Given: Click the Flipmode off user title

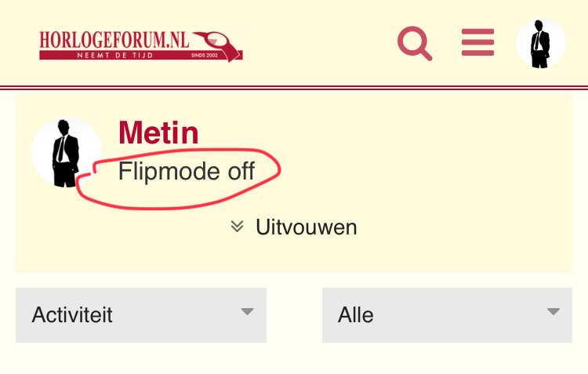Looking at the screenshot, I should pos(187,172).
